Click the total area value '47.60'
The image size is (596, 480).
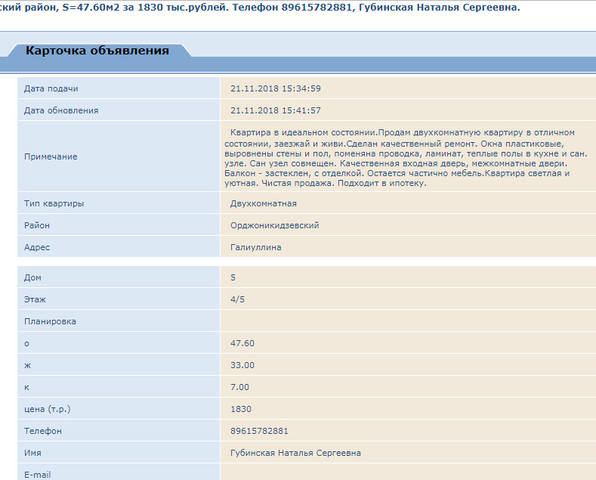(243, 343)
